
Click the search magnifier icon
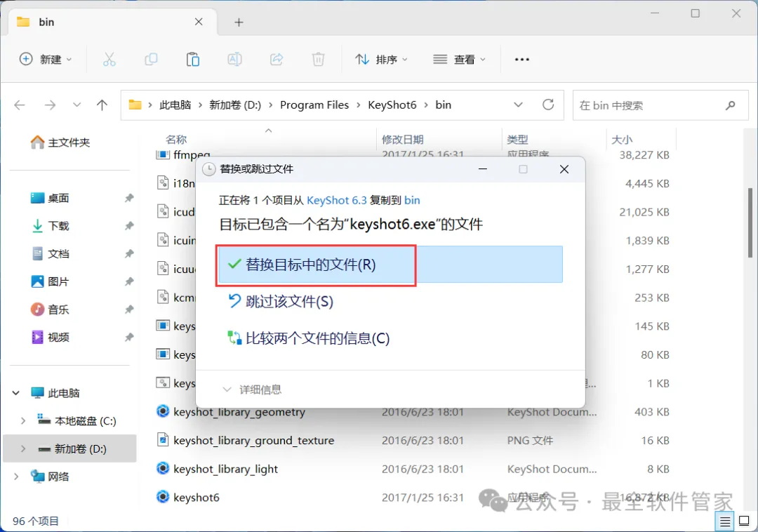[731, 105]
